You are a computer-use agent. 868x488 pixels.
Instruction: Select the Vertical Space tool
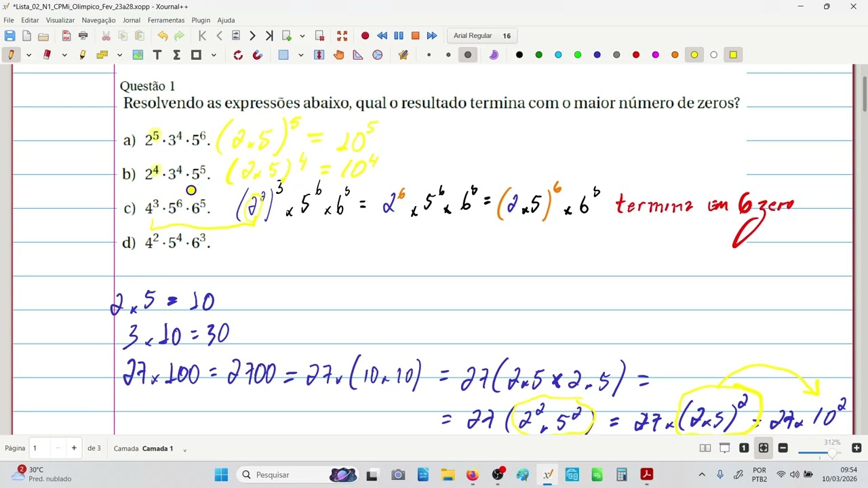click(x=319, y=55)
